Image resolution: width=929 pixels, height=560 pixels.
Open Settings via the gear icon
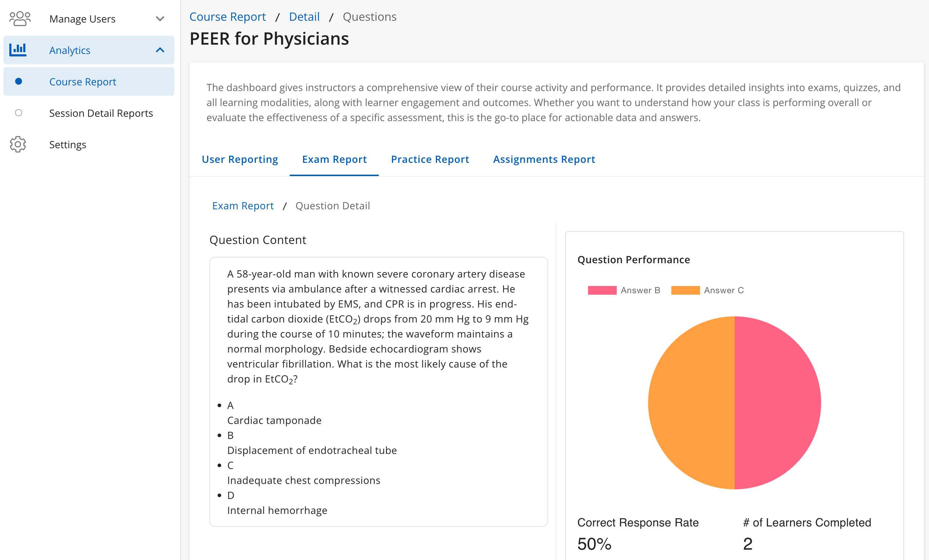coord(18,144)
